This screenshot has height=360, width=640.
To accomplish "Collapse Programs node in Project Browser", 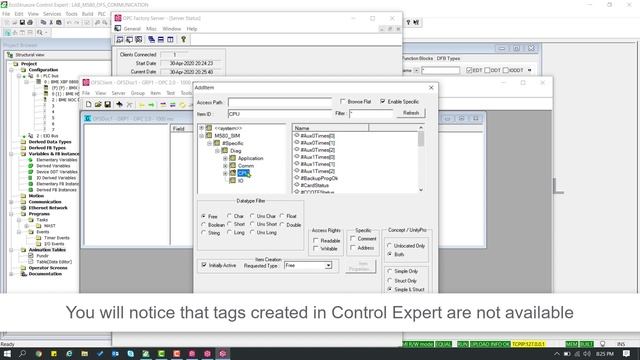I will 11,214.
